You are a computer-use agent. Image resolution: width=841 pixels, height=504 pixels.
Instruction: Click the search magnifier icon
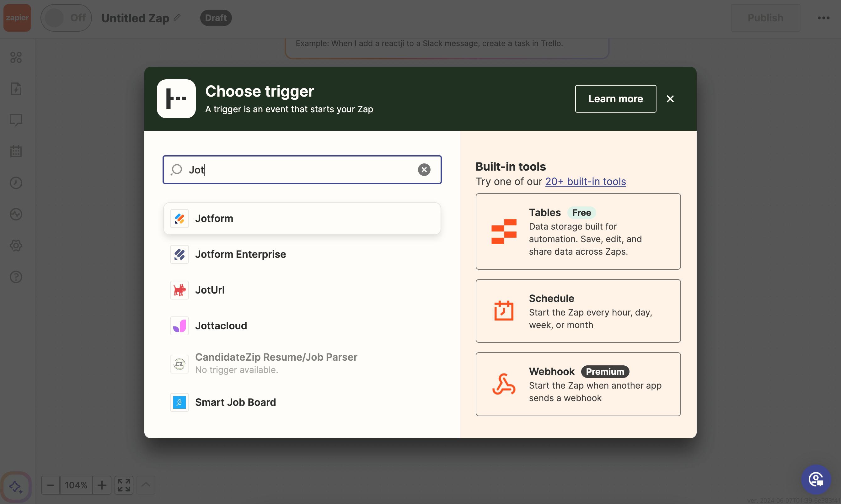click(176, 169)
